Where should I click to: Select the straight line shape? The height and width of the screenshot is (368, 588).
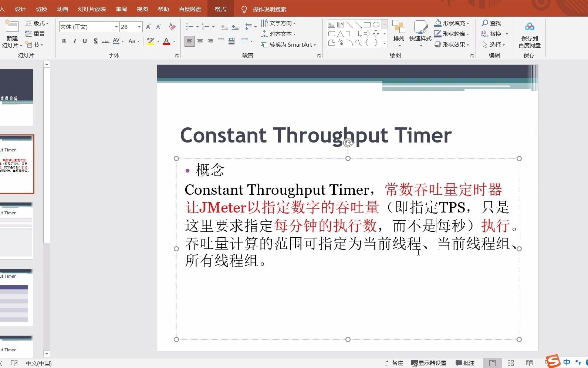tap(349, 25)
